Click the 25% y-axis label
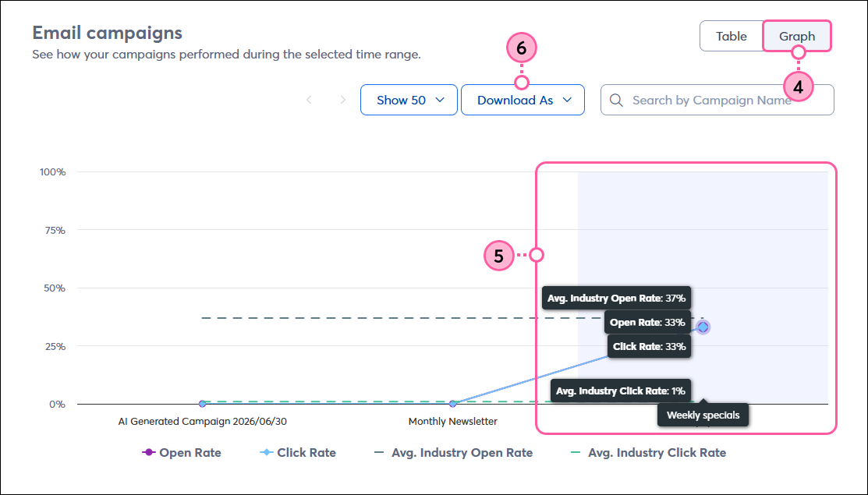Screen dimensions: 868x495 click(x=55, y=347)
